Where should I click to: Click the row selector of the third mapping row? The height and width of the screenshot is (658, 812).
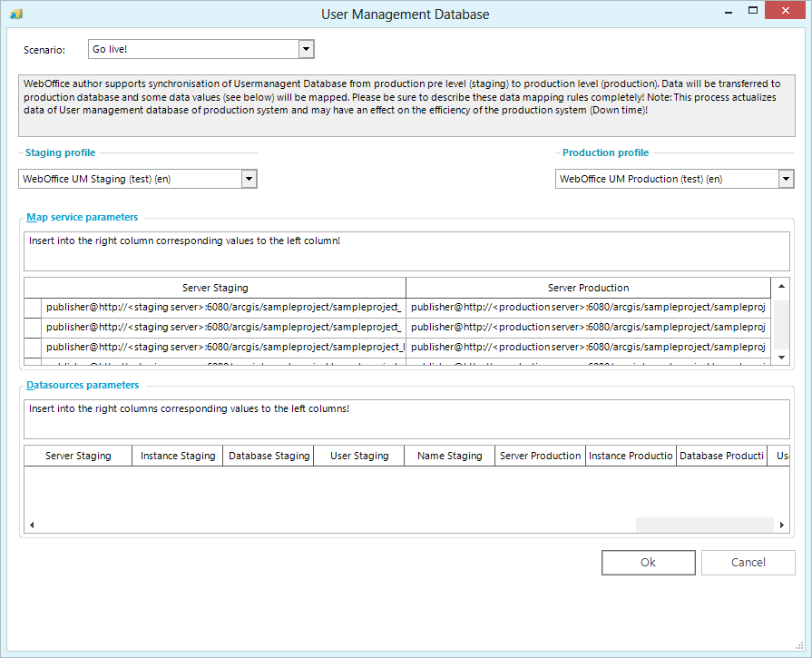tap(32, 347)
